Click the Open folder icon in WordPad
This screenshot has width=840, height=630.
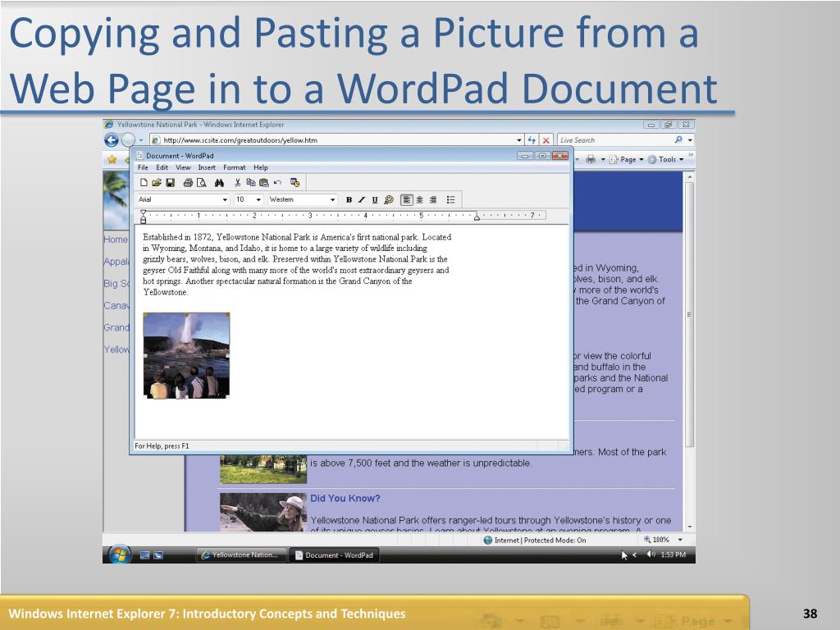coord(157,183)
